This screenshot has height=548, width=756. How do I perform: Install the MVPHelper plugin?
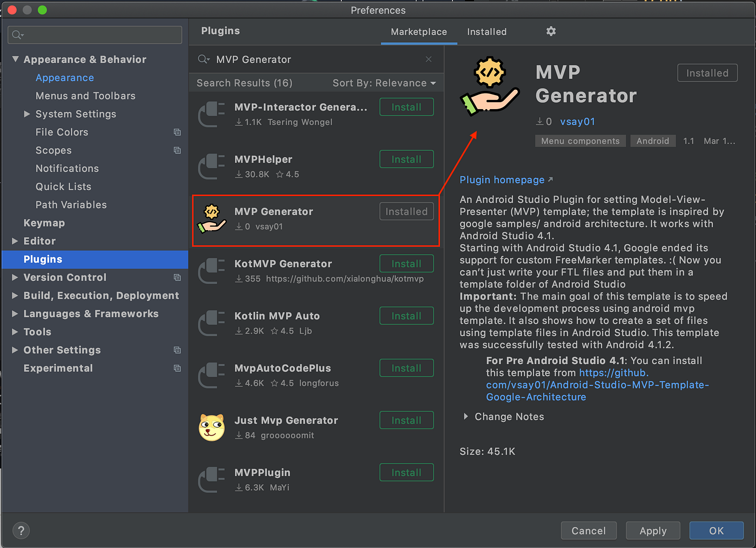[x=407, y=159]
